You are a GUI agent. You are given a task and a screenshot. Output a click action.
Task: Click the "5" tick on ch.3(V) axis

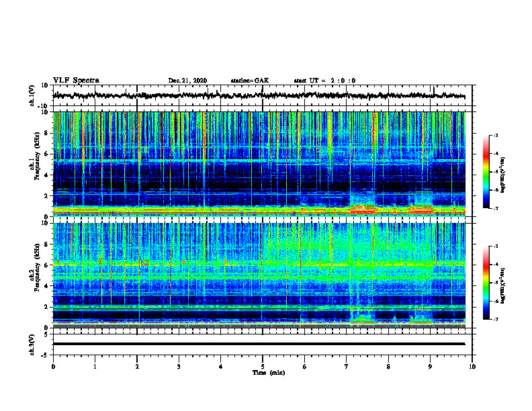[46, 334]
